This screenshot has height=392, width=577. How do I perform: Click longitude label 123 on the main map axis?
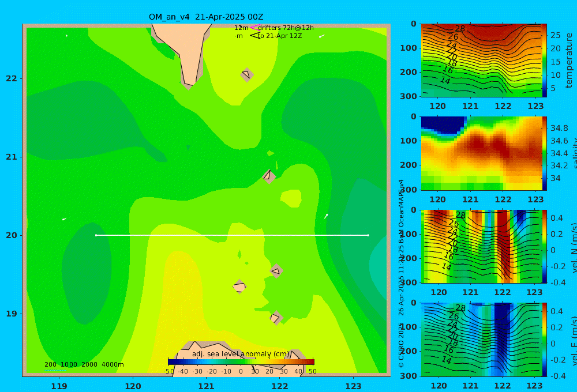point(354,386)
